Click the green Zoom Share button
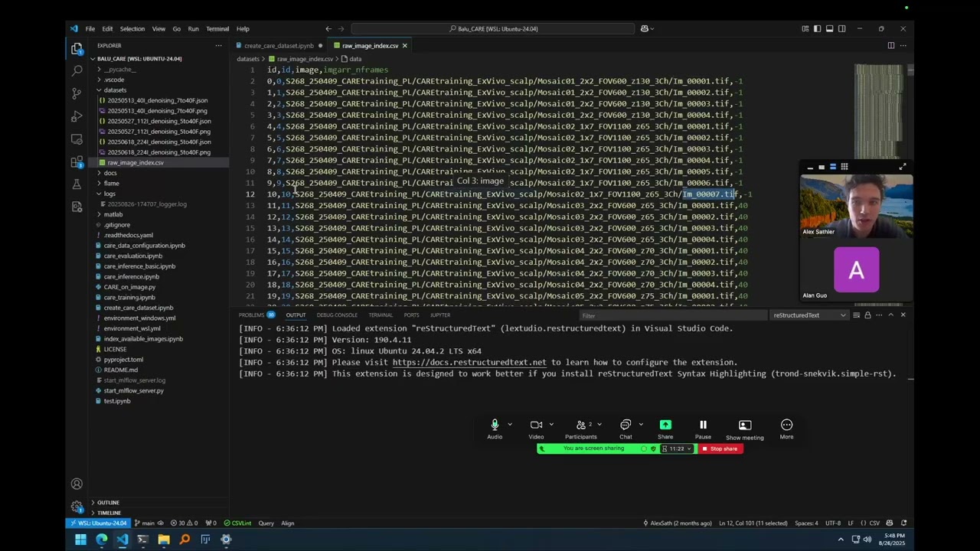 coord(665,429)
